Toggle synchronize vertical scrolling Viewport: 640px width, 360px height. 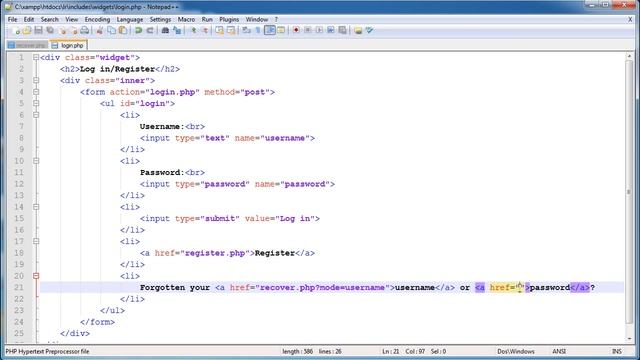tap(220, 31)
